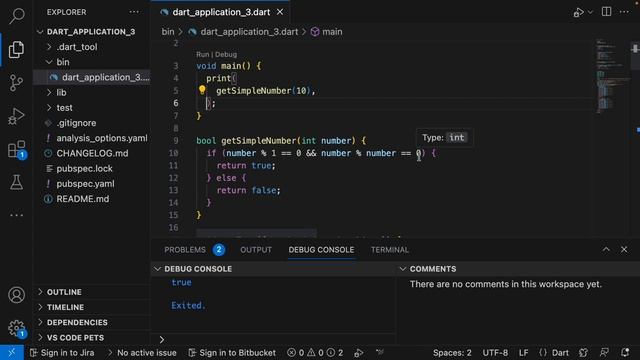This screenshot has width=640, height=360.
Task: Click Sign in to Bitbucket
Action: click(x=232, y=353)
